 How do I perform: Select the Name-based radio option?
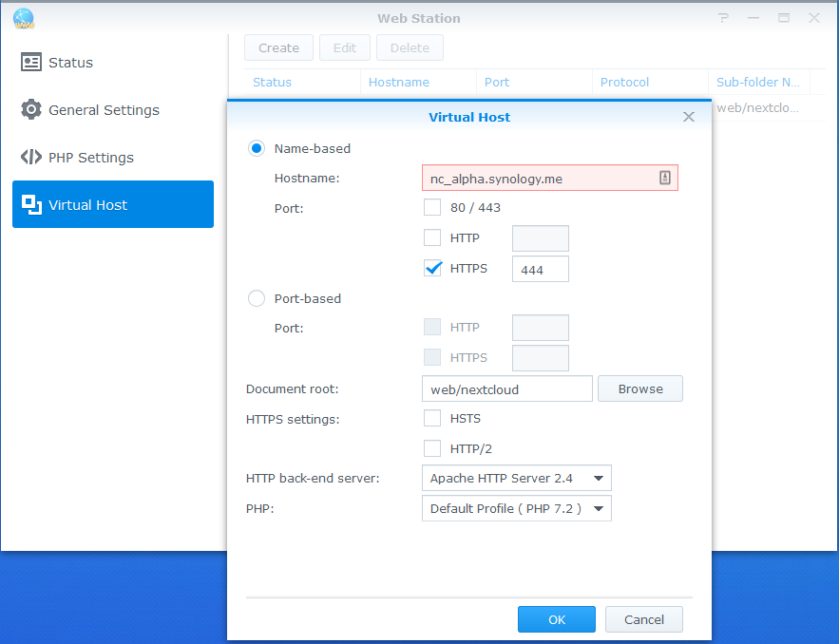click(x=257, y=148)
